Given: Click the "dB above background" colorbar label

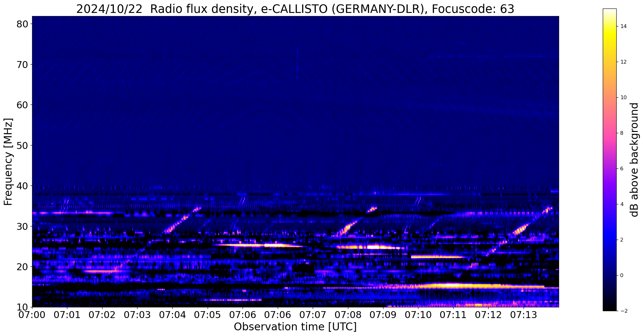Looking at the screenshot, I should (x=635, y=160).
